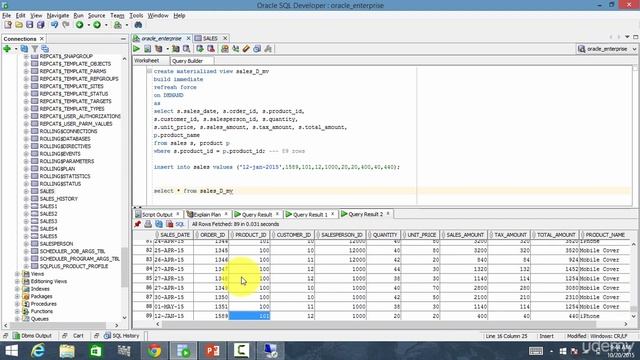
Task: Open Internet Explorer from taskbar
Action: click(x=38, y=351)
